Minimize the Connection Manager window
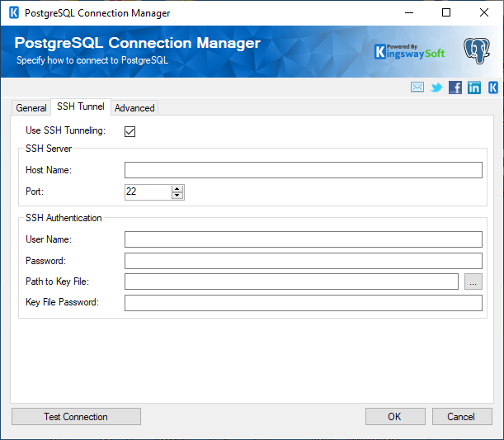The image size is (504, 440). click(409, 13)
